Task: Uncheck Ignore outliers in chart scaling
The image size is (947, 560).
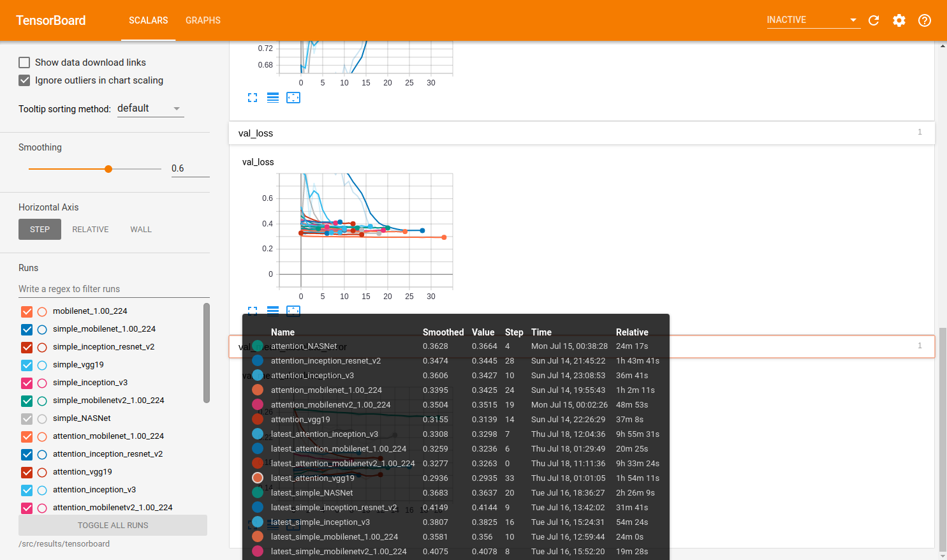Action: pos(24,80)
